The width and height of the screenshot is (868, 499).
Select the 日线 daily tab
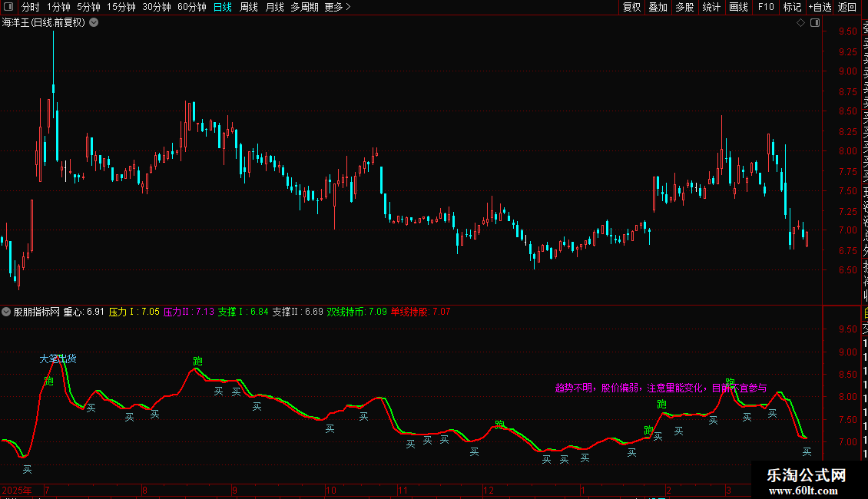[223, 7]
